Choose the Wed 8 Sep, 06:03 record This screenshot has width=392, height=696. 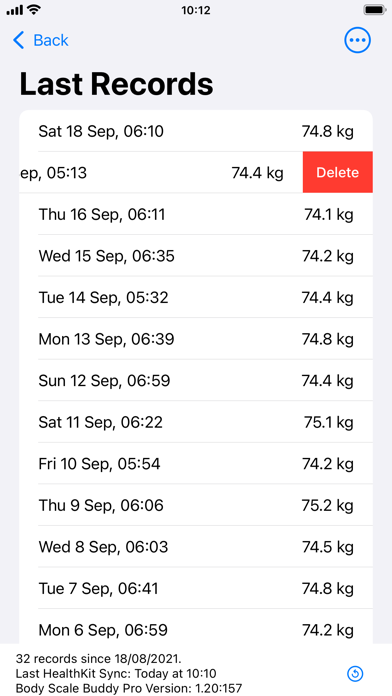click(196, 547)
